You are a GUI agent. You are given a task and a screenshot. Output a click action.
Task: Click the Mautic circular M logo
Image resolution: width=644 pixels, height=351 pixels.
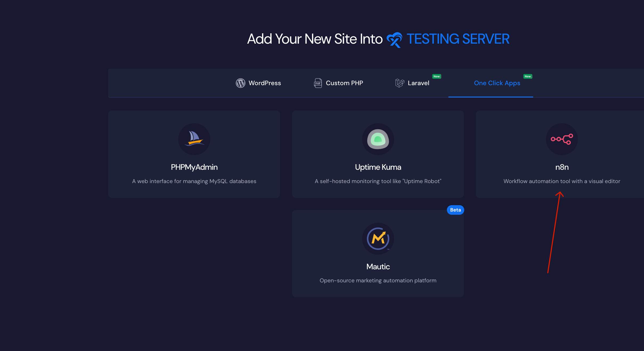tap(378, 238)
